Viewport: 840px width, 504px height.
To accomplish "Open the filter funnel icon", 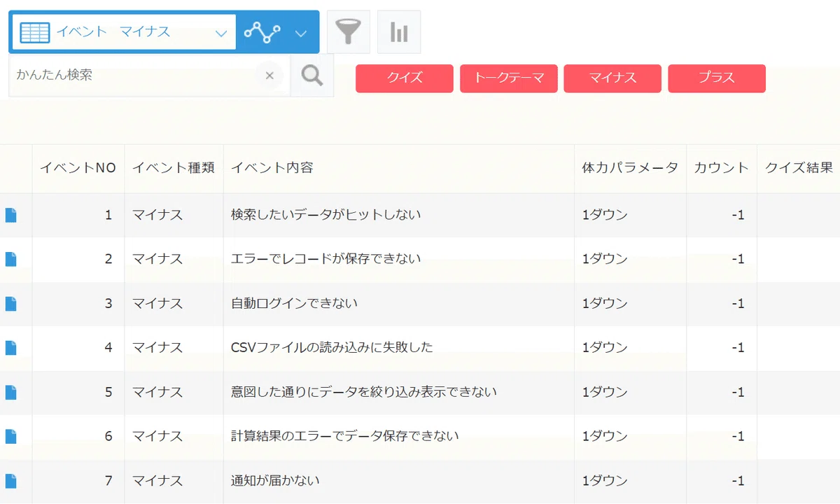I will (349, 32).
